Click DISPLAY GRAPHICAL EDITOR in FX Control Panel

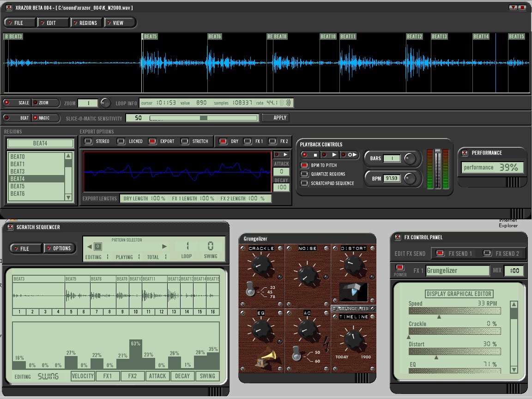(x=459, y=294)
